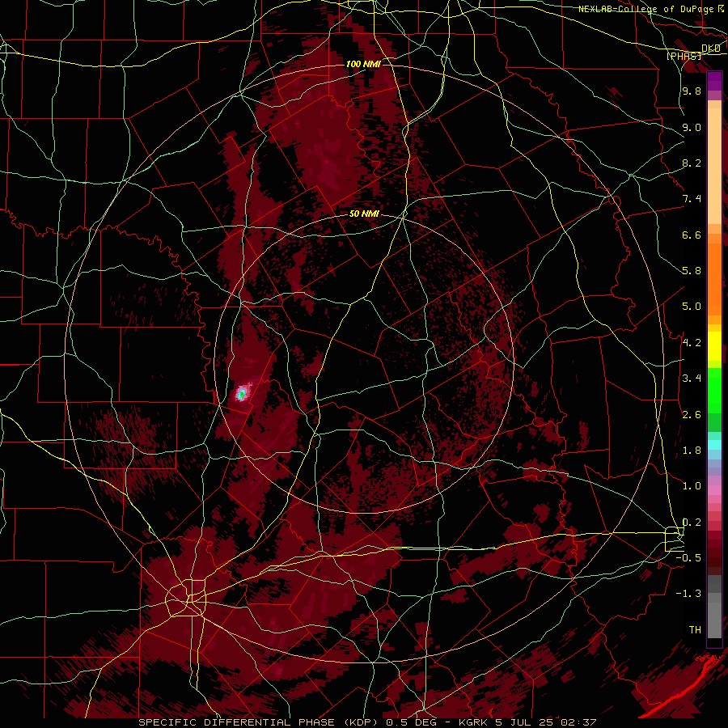Click the 1.8 scale value
Viewport: 728px width, 728px height.
pos(692,451)
